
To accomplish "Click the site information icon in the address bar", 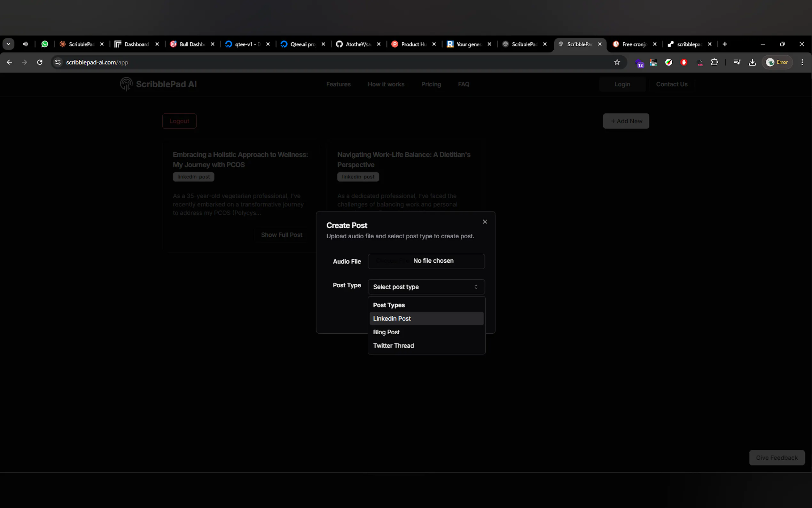I will tap(58, 62).
